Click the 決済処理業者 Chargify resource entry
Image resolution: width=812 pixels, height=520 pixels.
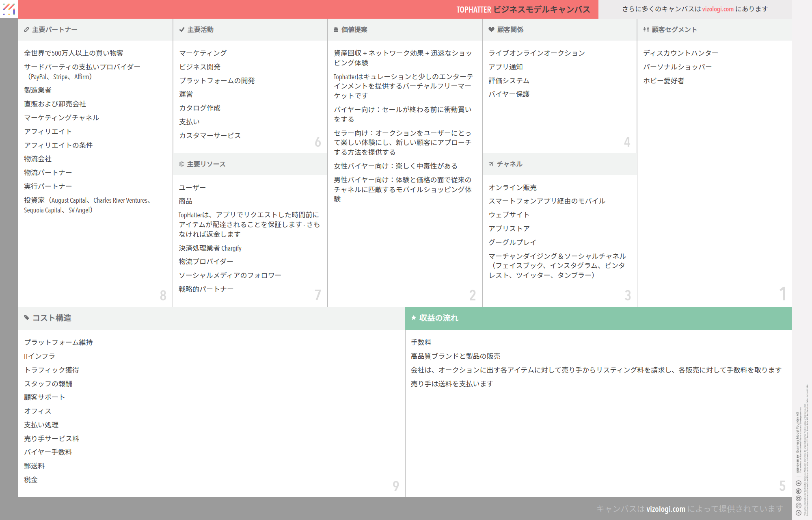pyautogui.click(x=210, y=248)
